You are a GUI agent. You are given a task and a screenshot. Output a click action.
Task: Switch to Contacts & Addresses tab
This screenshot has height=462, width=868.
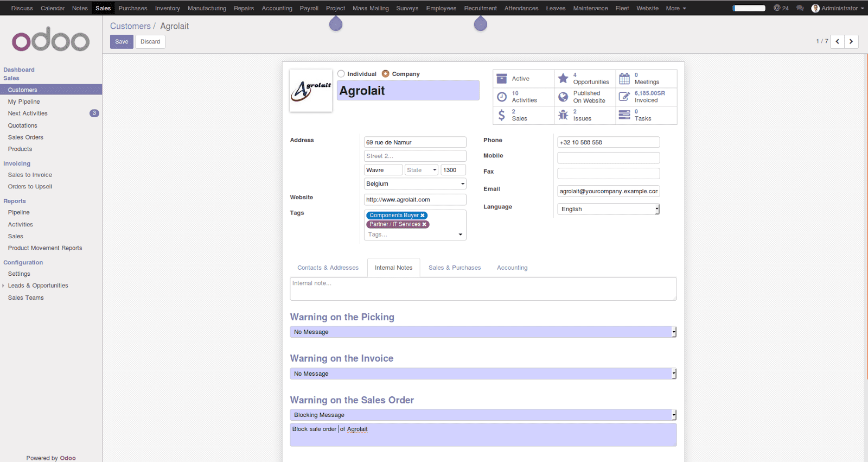328,268
